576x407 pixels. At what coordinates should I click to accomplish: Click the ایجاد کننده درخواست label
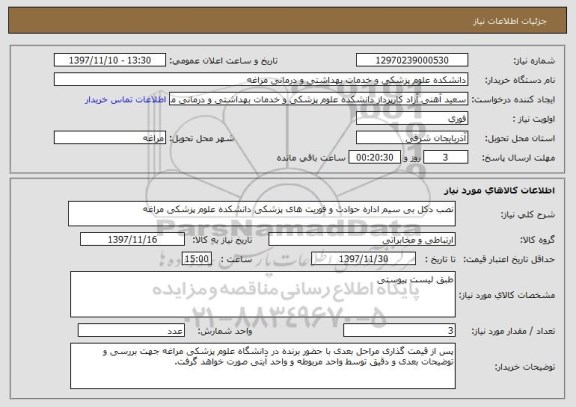coord(513,100)
